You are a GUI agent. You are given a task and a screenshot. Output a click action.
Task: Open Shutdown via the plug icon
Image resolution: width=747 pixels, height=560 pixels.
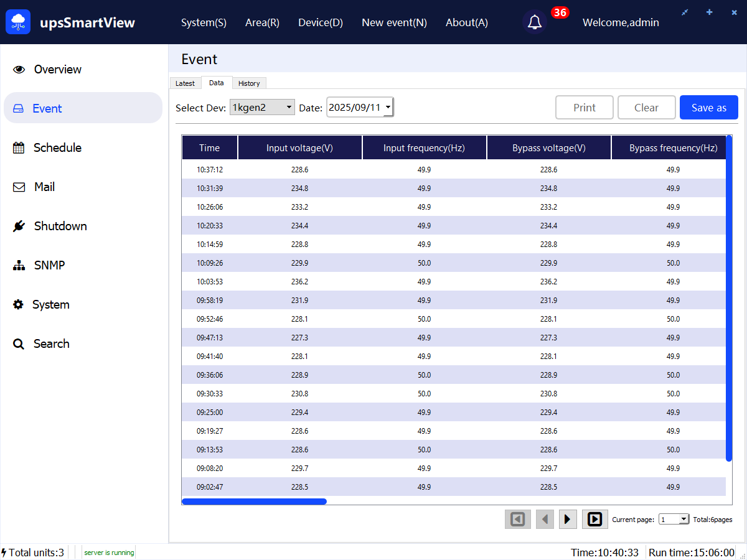click(x=19, y=226)
